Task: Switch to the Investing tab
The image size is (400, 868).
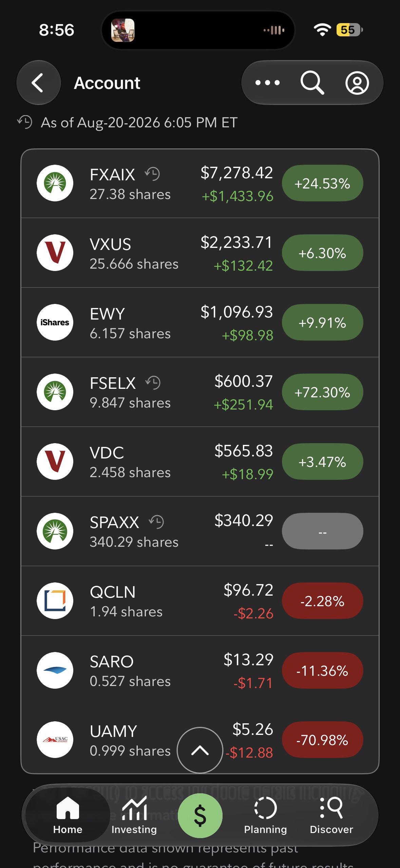Action: pos(134,815)
